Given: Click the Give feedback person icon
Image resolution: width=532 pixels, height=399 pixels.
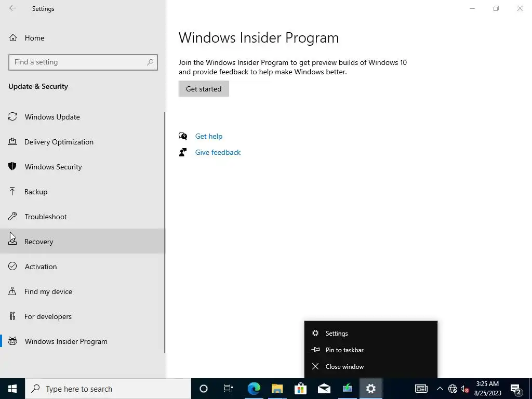Looking at the screenshot, I should point(183,152).
